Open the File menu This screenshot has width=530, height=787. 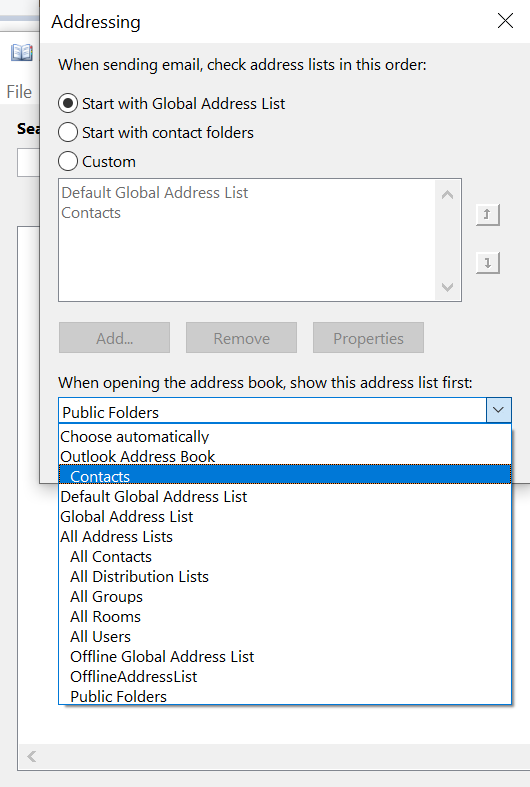click(19, 92)
